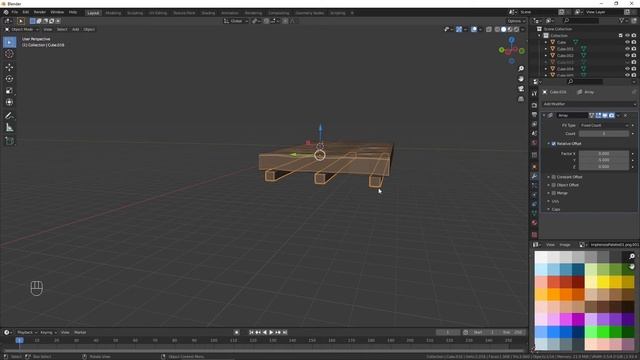Open the Tool properties tab icon
The width and height of the screenshot is (640, 360).
coord(534,93)
